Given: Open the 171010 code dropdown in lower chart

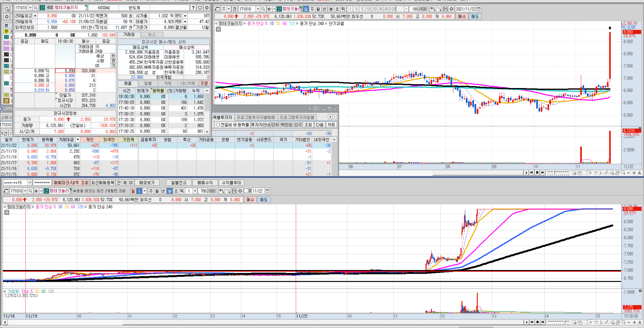Looking at the screenshot, I should (25, 191).
